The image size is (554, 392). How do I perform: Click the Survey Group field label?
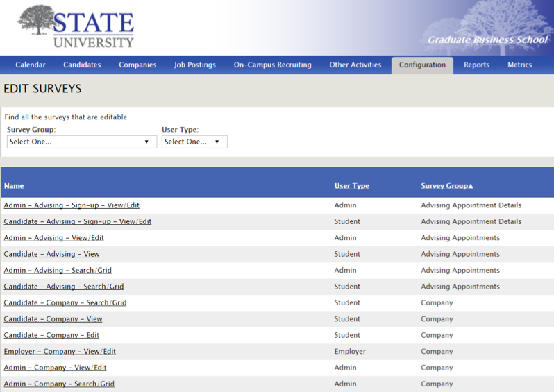tap(31, 130)
